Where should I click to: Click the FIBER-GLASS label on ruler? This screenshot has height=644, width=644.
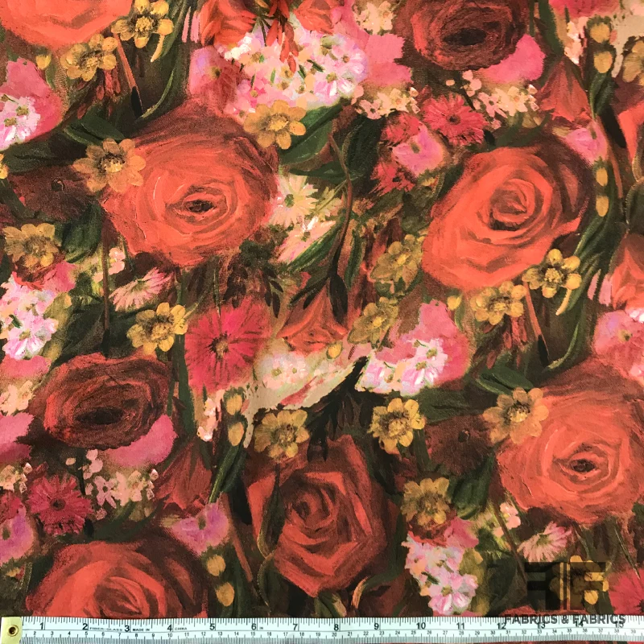click(x=105, y=630)
